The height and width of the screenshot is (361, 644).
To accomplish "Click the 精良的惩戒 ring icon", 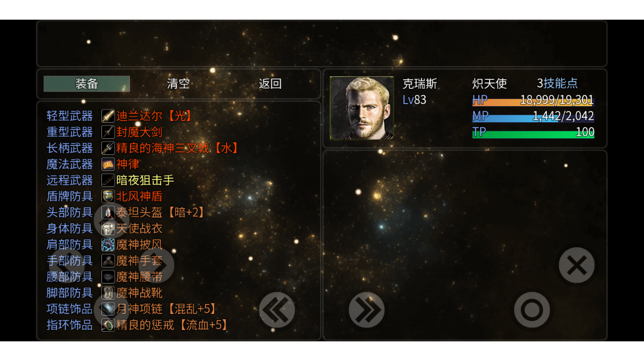I will pyautogui.click(x=107, y=325).
